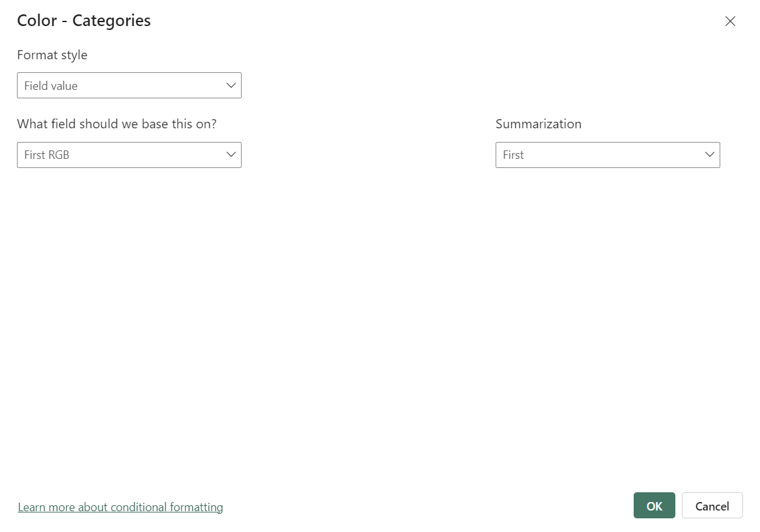760x532 pixels.
Task: Click the First RGB dropdown chevron arrow
Action: coord(231,154)
